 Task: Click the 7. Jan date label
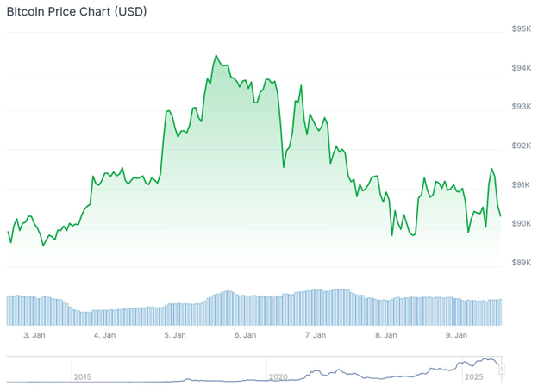pyautogui.click(x=316, y=334)
